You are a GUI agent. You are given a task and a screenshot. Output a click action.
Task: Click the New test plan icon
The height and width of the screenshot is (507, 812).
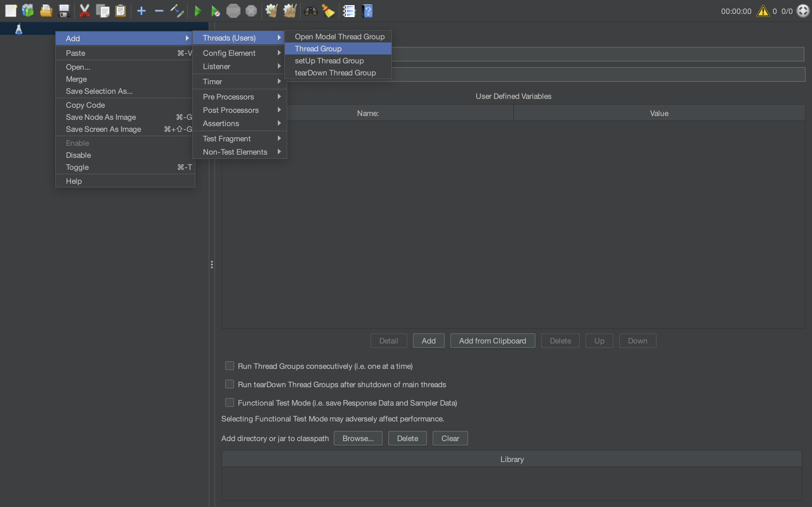(11, 11)
